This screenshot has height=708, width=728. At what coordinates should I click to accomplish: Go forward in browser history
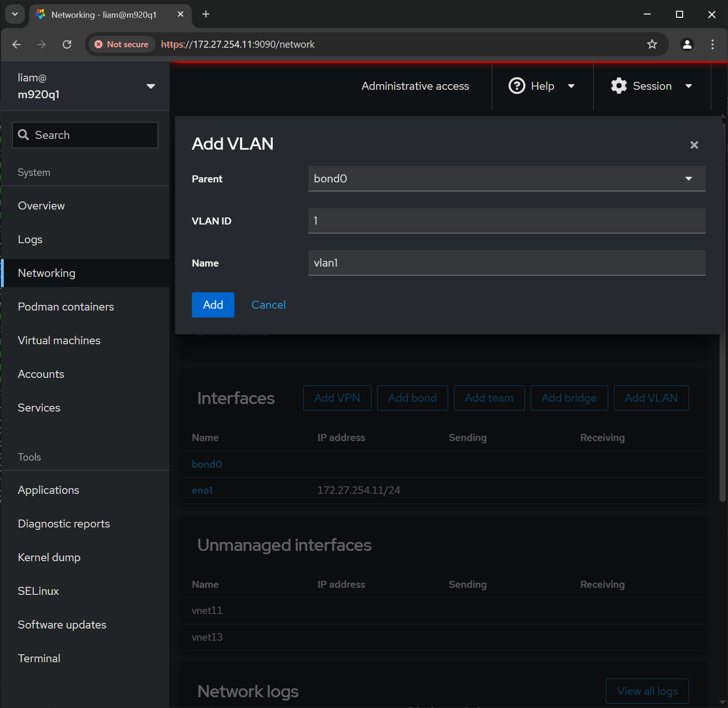(x=42, y=44)
